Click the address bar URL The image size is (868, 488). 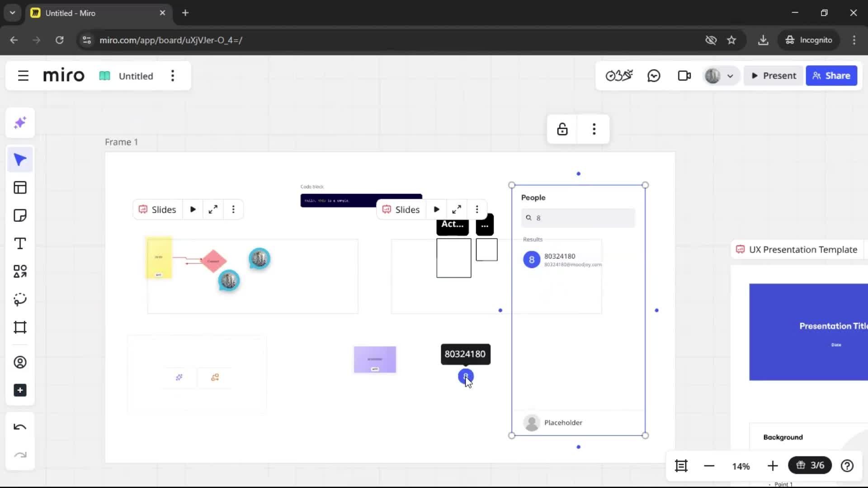click(x=171, y=40)
